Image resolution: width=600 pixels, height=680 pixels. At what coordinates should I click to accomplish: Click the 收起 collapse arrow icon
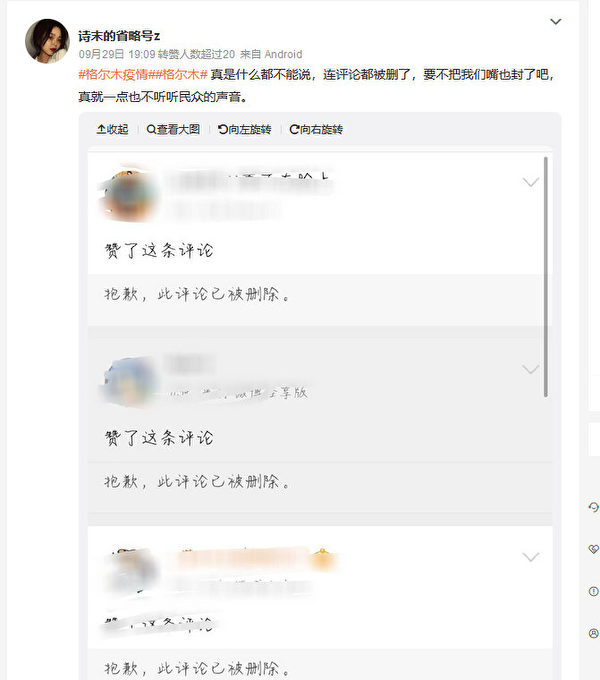point(101,129)
